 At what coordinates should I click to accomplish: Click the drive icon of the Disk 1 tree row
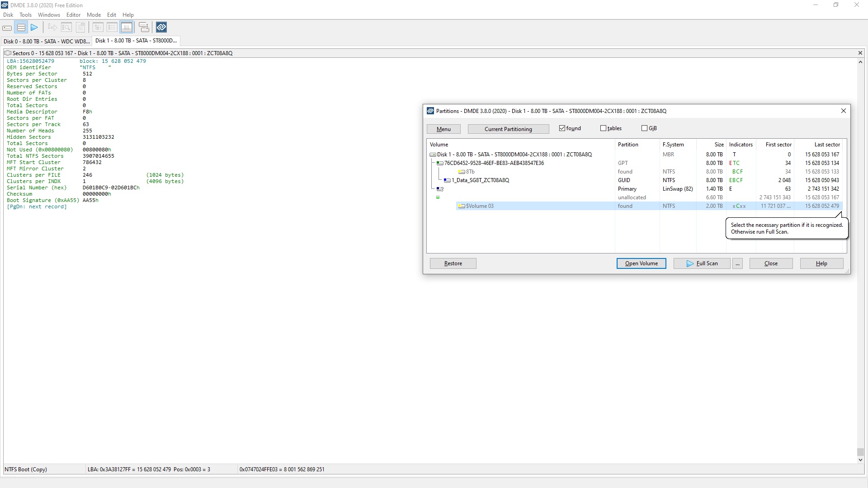coord(433,155)
